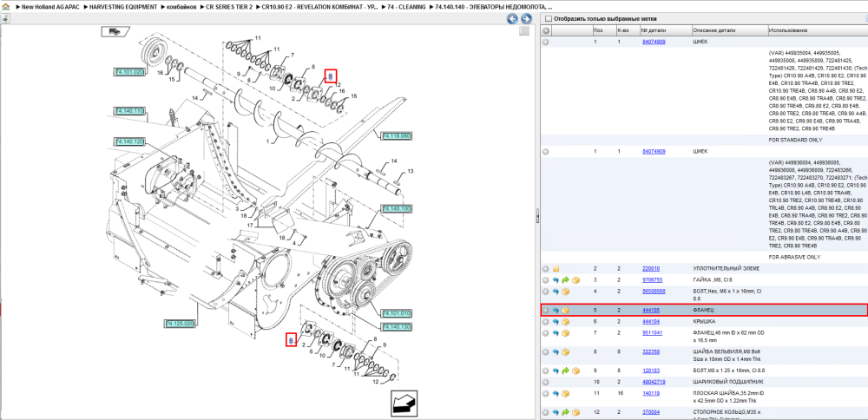Click the note icon in row 220010

click(556, 268)
